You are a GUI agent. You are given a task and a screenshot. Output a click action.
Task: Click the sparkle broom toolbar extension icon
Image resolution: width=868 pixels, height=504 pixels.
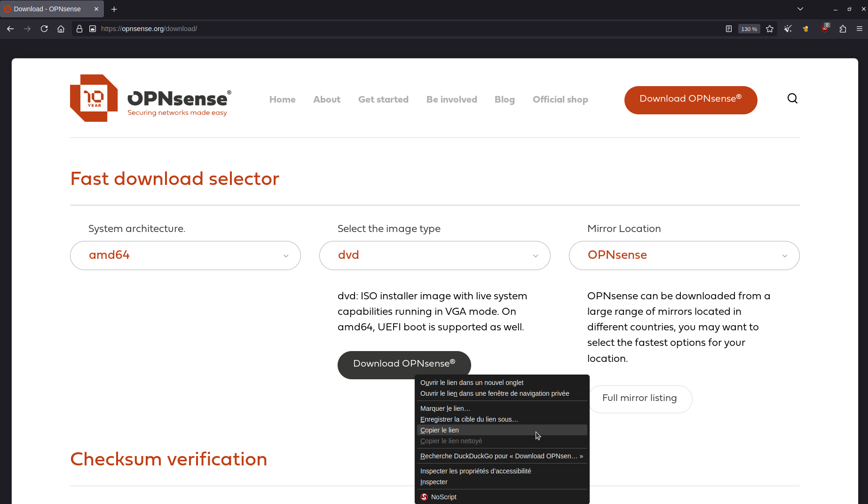(788, 29)
